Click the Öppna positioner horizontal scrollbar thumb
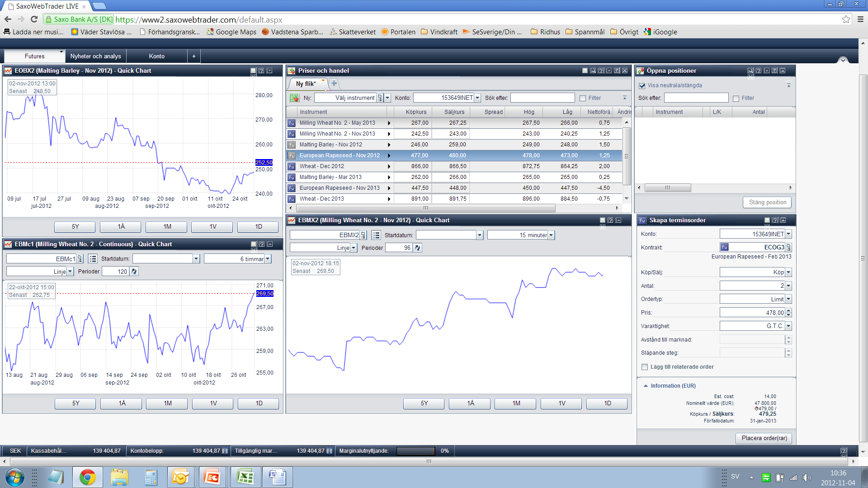This screenshot has height=488, width=868. tap(667, 188)
